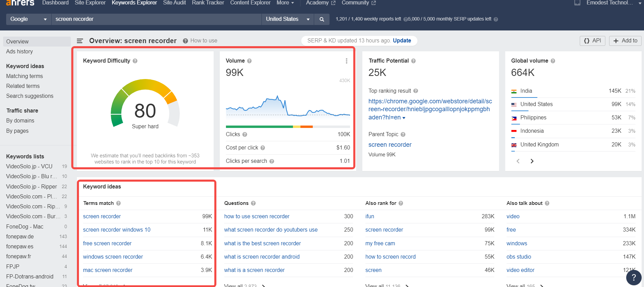The image size is (644, 287).
Task: Open Traffic share By domains
Action: point(20,121)
